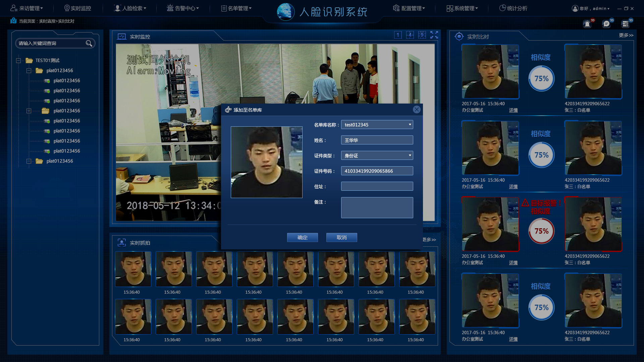This screenshot has width=644, height=362.
Task: Open the message notifications icon
Action: click(x=606, y=24)
